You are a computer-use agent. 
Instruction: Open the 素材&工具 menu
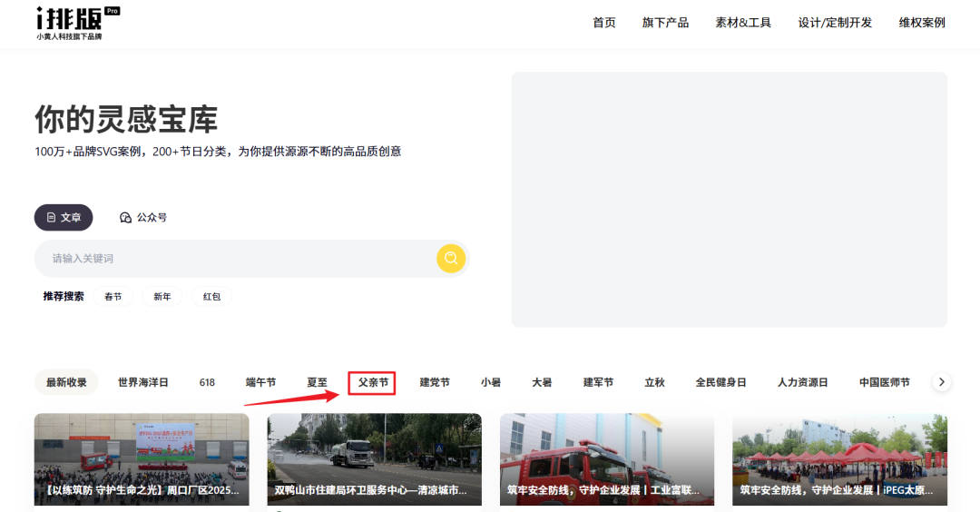pos(743,23)
